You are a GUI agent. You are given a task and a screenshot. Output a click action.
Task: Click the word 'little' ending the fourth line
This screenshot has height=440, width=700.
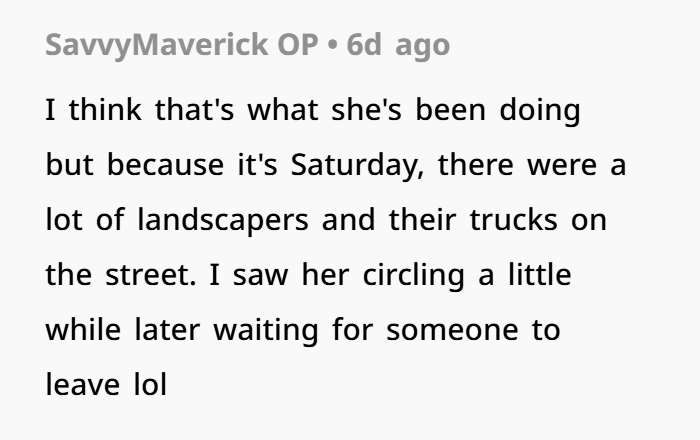click(540, 275)
